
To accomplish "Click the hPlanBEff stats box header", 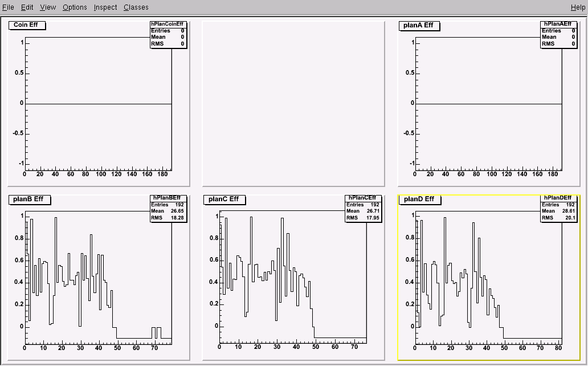I will 168,198.
